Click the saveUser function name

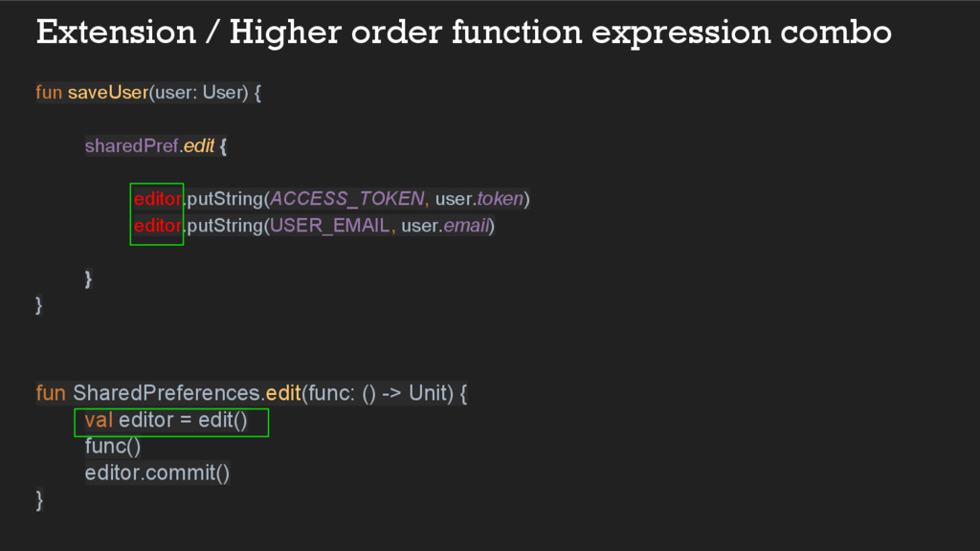[107, 93]
